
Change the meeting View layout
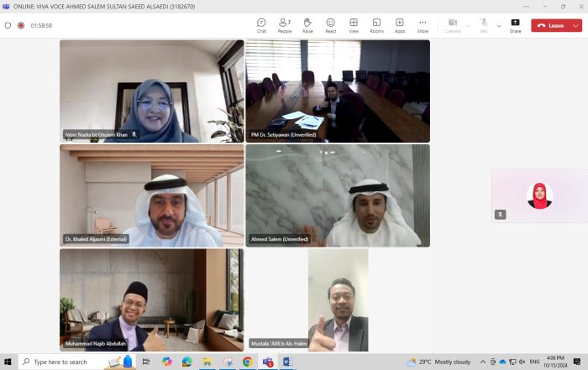point(354,25)
